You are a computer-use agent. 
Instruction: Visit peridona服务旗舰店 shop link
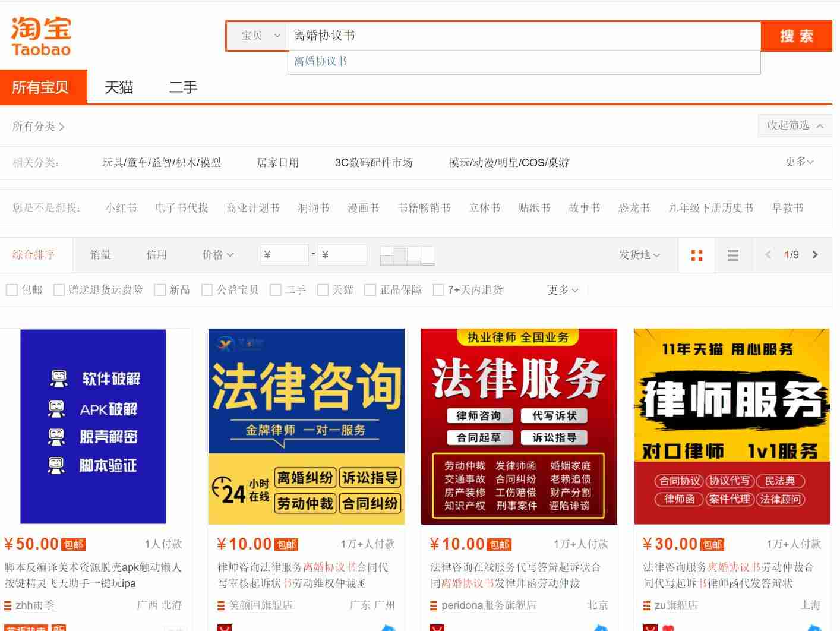[489, 605]
